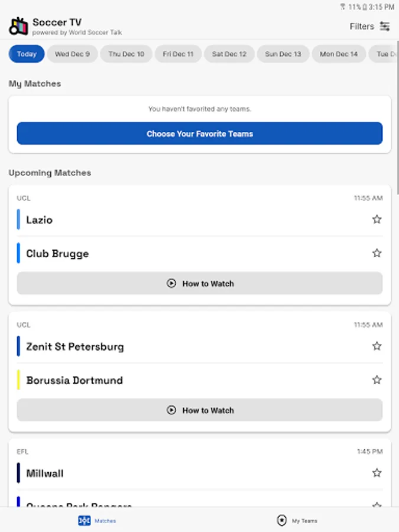Select the Today date tab

(27, 54)
